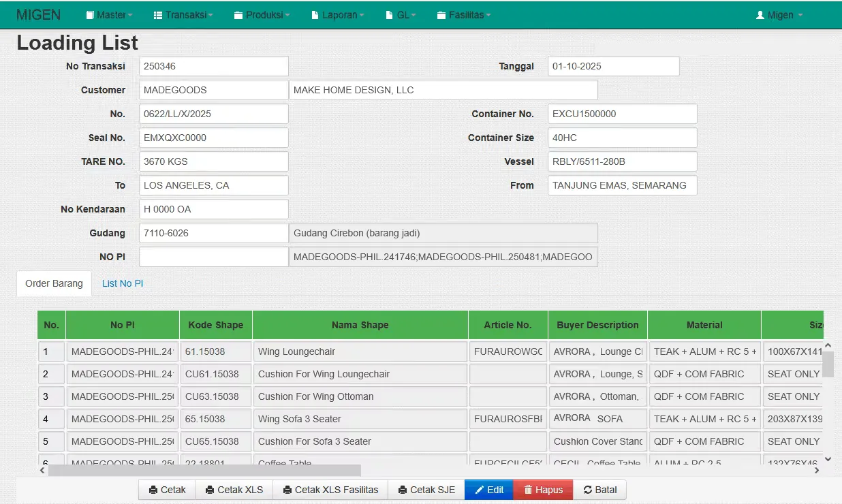The height and width of the screenshot is (504, 842).
Task: Click the empty NO PI input field
Action: (214, 257)
